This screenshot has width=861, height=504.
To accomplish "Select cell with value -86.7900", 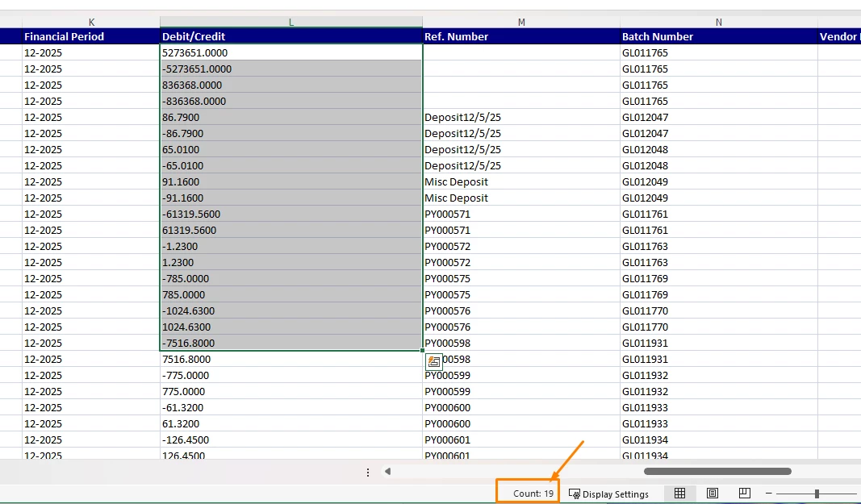I will (x=291, y=133).
